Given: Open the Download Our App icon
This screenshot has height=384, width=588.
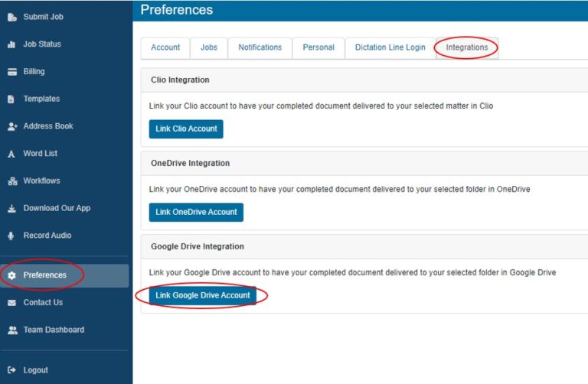Looking at the screenshot, I should [x=12, y=208].
